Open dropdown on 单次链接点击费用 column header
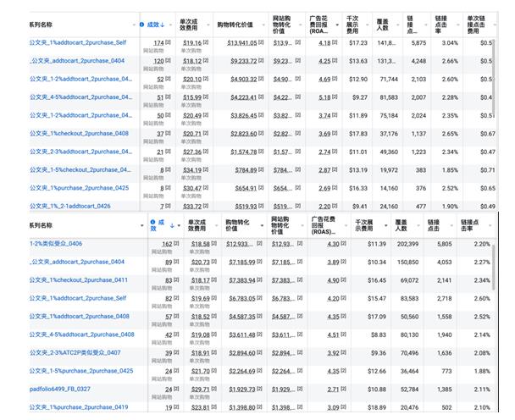 [x=495, y=25]
